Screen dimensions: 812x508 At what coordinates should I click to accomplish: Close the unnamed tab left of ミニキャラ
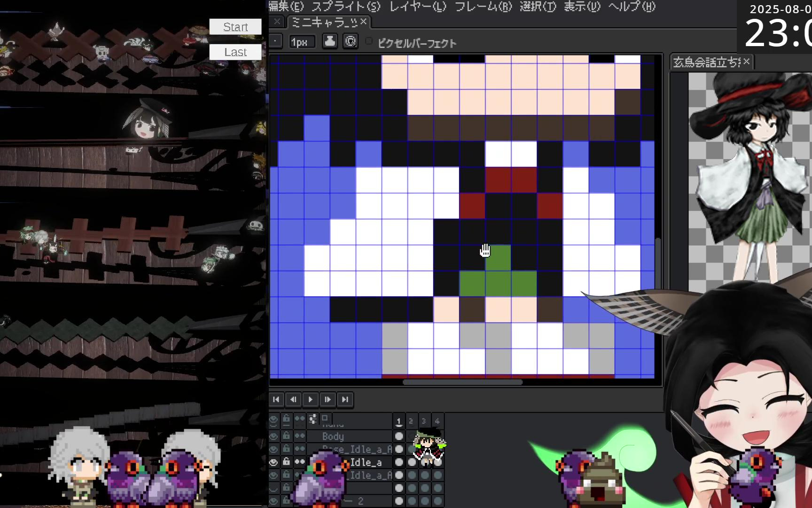pos(277,21)
